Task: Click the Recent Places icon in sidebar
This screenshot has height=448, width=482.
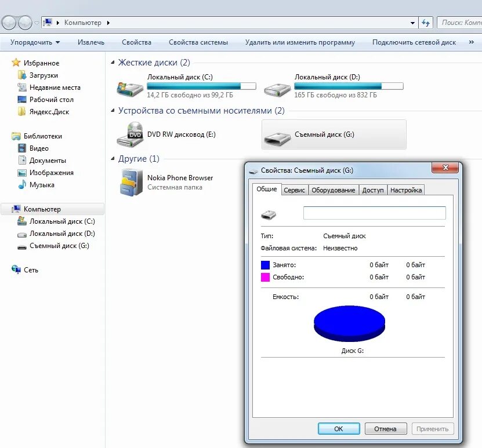Action: (22, 87)
